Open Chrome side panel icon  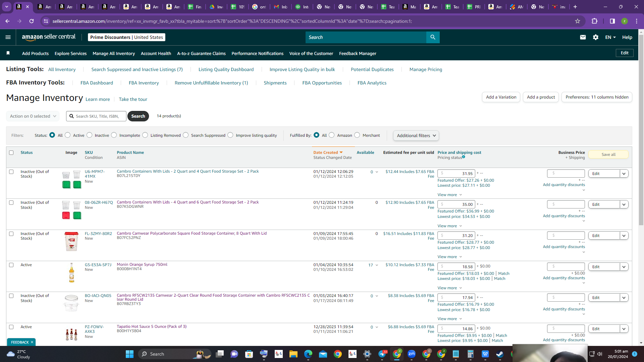[x=612, y=21]
